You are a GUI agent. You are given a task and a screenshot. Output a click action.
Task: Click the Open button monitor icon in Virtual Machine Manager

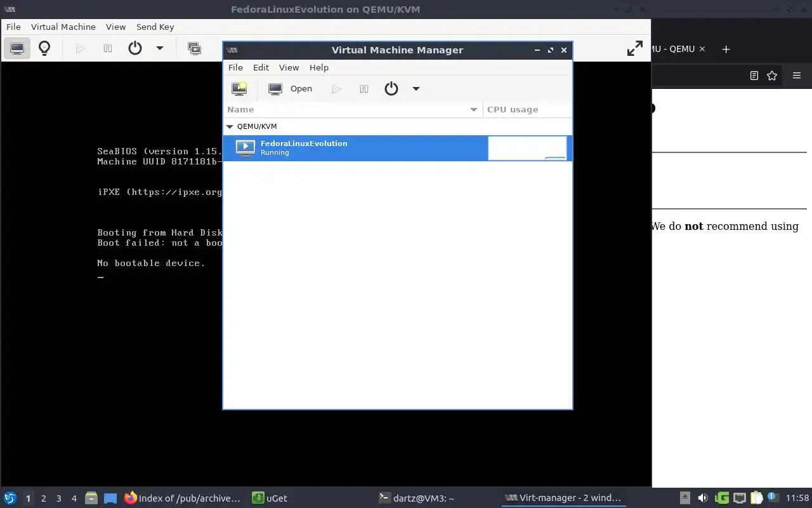pyautogui.click(x=275, y=89)
